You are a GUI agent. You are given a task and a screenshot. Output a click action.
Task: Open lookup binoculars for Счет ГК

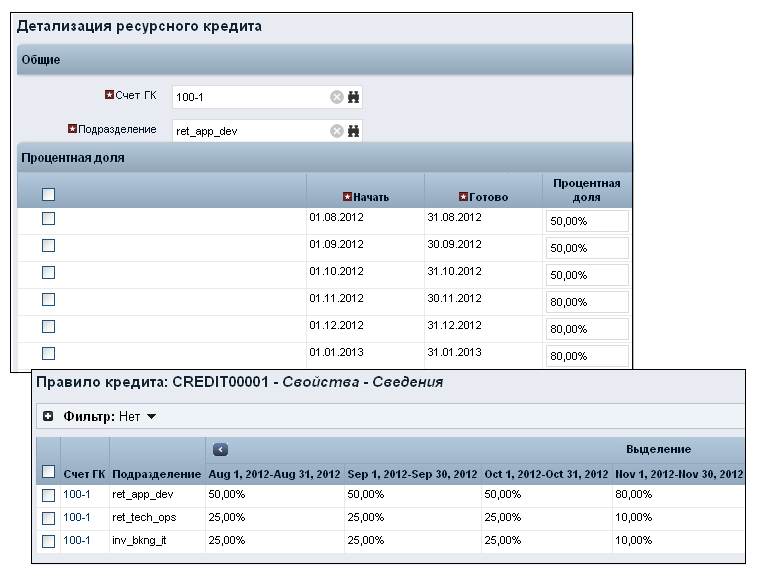coord(354,97)
